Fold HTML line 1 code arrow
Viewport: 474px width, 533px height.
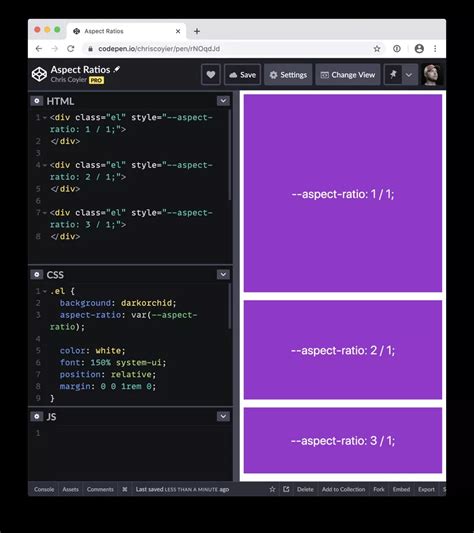coord(45,118)
